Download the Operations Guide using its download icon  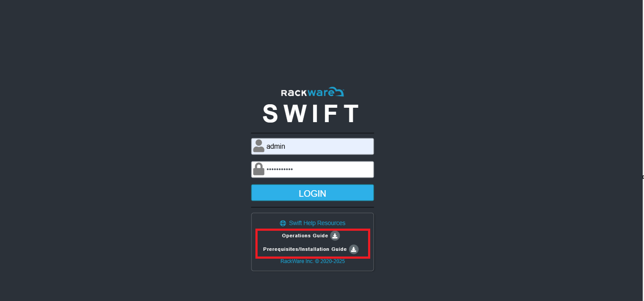335,236
